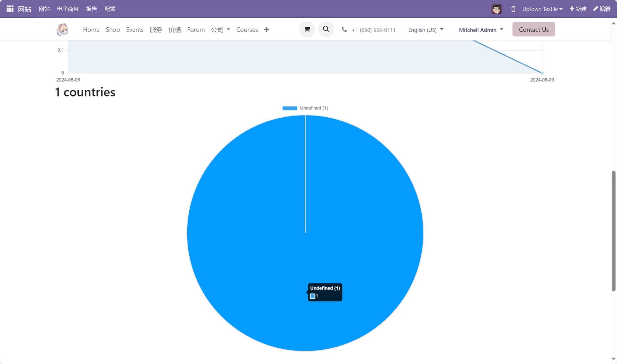Screen dimensions: 617x364
Task: Open the Courses page link
Action: [247, 30]
